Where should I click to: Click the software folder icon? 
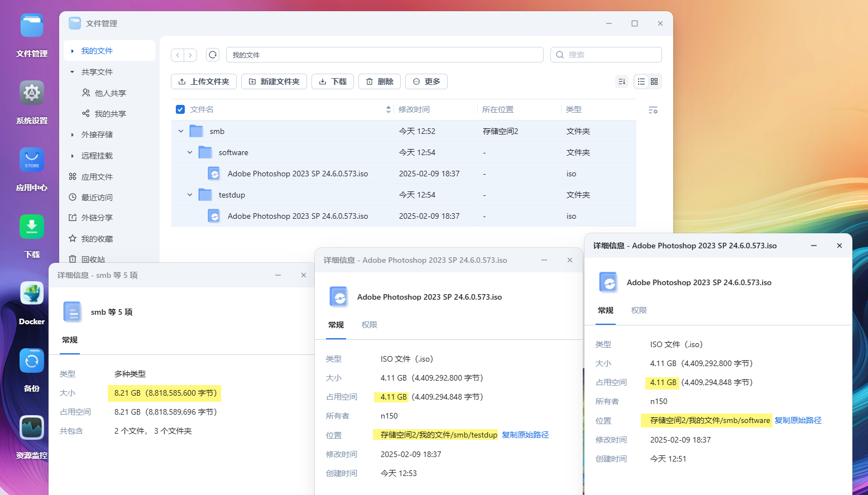coord(205,152)
